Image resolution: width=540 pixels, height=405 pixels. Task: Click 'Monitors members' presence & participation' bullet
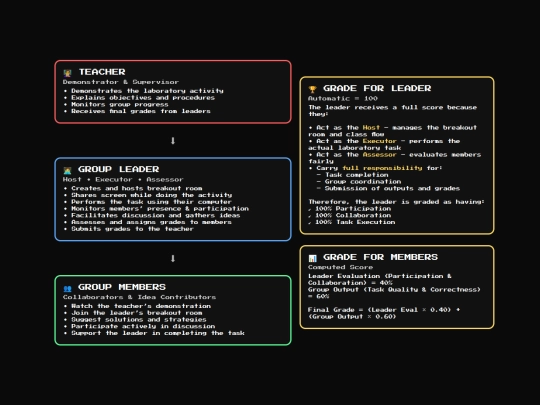coord(156,209)
